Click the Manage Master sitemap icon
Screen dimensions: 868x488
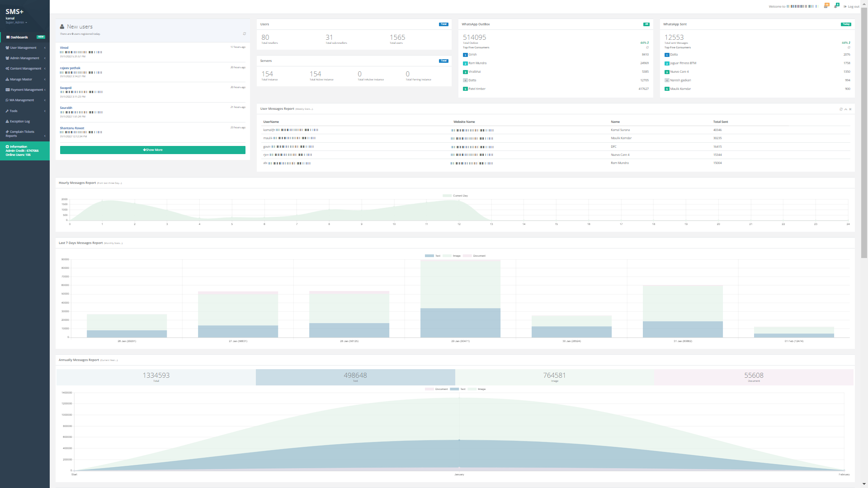7,80
